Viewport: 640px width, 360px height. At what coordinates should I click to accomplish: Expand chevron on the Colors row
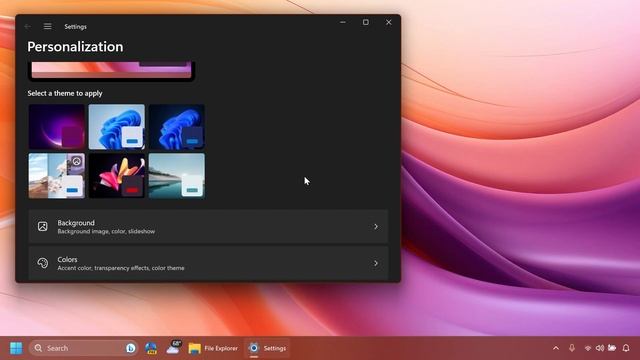coord(376,263)
